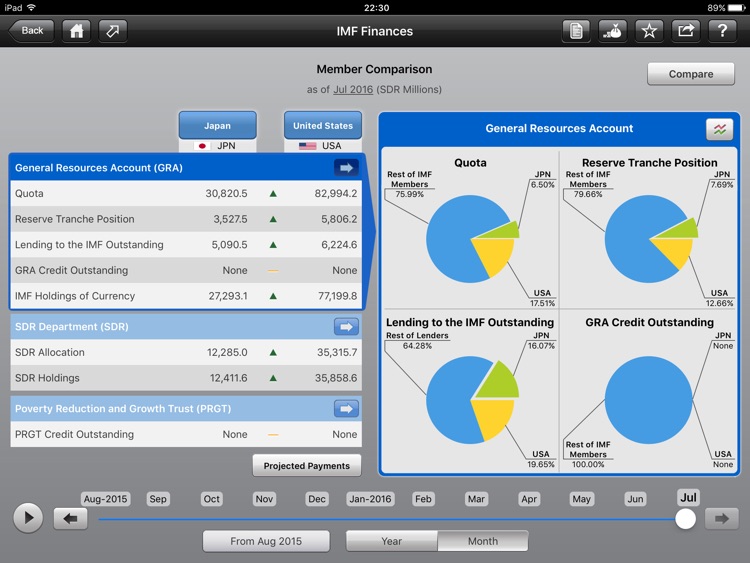
Task: Go back using the Back button
Action: [x=31, y=31]
